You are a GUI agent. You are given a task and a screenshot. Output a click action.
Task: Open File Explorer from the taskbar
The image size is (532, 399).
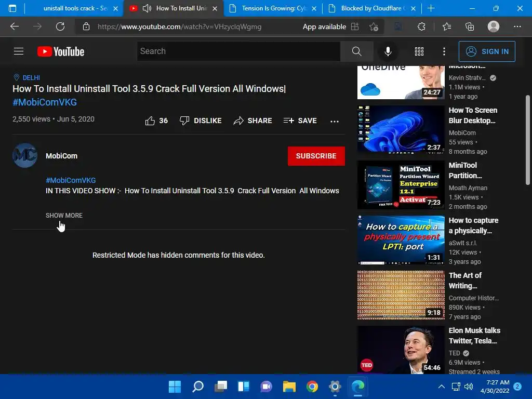[289, 387]
